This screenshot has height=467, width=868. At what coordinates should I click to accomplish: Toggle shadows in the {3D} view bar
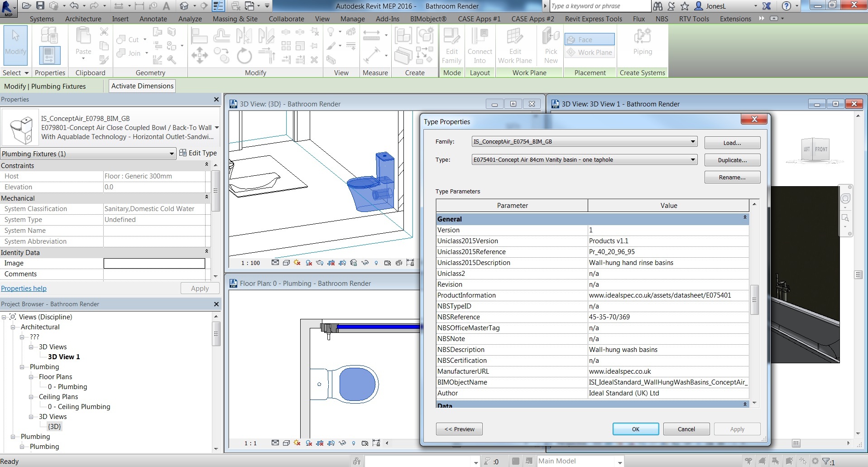[309, 263]
